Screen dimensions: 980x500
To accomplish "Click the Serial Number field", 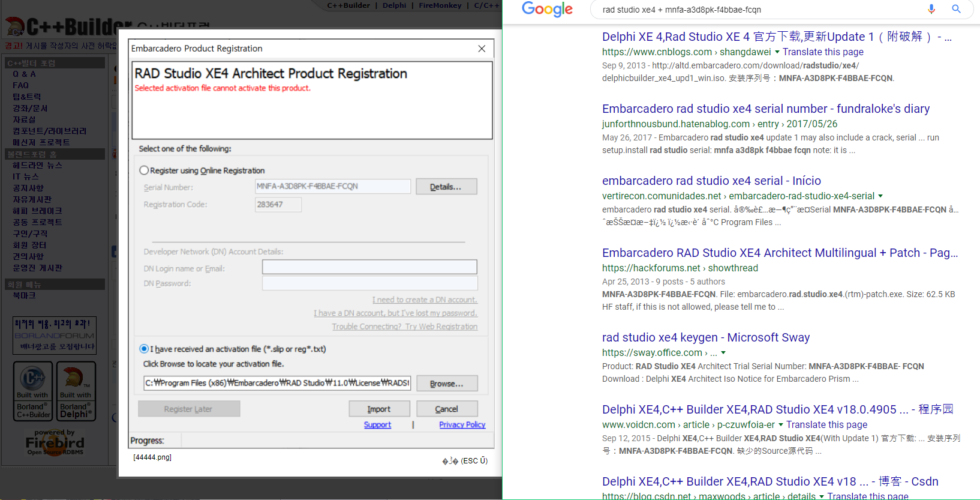I will pos(333,187).
